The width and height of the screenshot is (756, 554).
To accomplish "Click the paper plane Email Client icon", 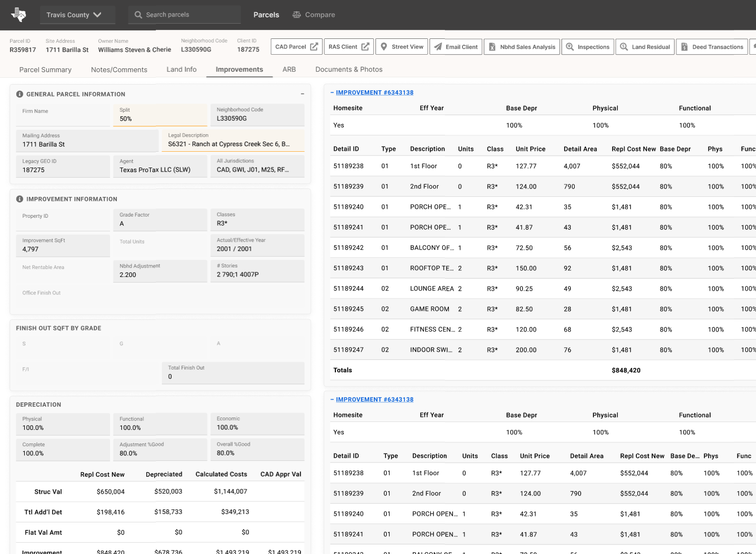I will click(x=438, y=47).
